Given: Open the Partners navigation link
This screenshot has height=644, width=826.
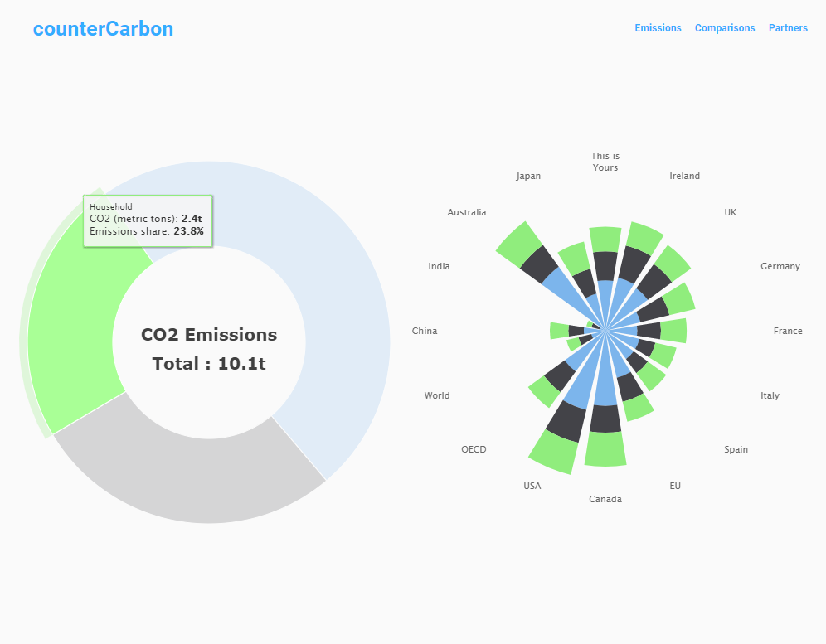Looking at the screenshot, I should 788,28.
